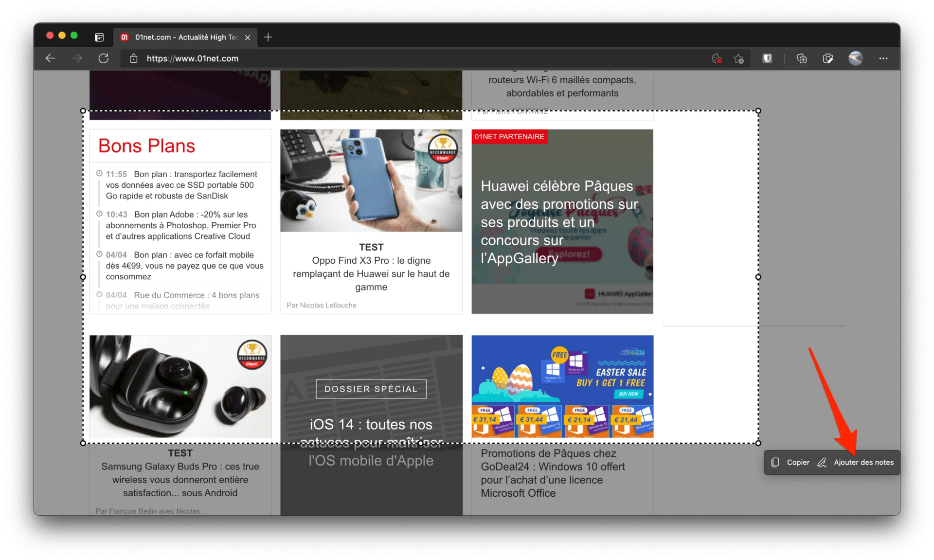Screen dimensions: 934x560
Task: Open a new tab with the plus button
Action: [x=268, y=37]
